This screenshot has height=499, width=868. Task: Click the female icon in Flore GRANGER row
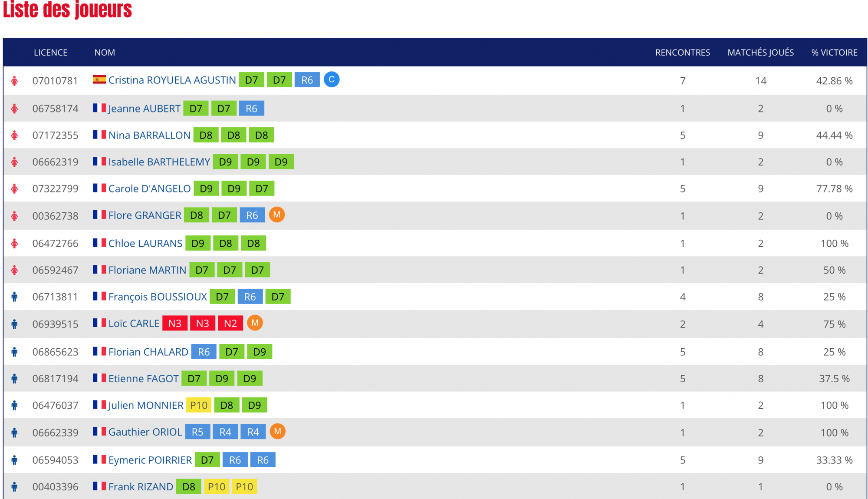(15, 216)
